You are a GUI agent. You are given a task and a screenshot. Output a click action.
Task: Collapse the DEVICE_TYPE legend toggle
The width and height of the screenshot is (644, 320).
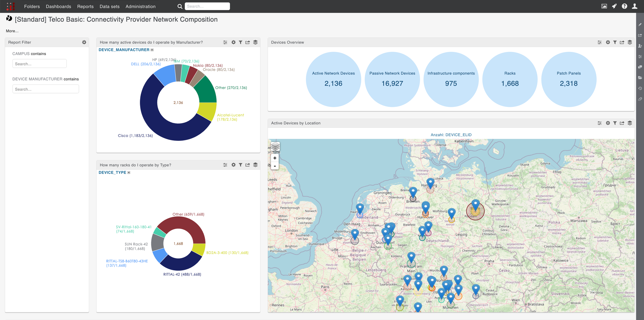point(129,173)
